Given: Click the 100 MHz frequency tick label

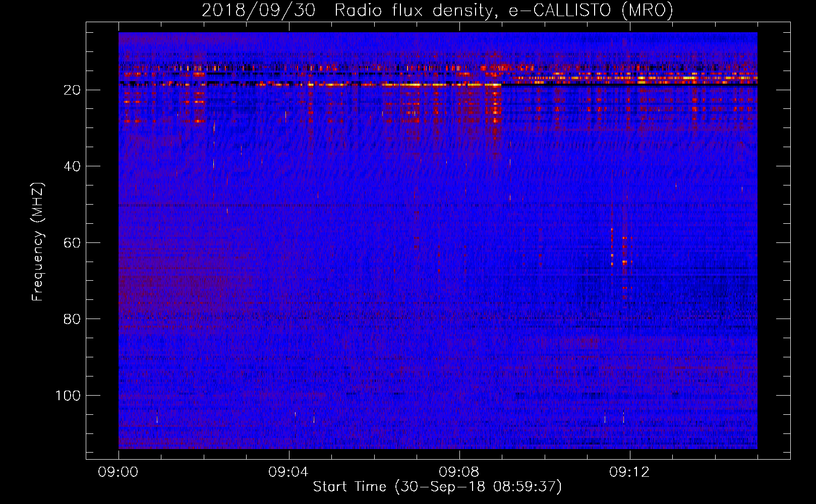Looking at the screenshot, I should pyautogui.click(x=68, y=396).
